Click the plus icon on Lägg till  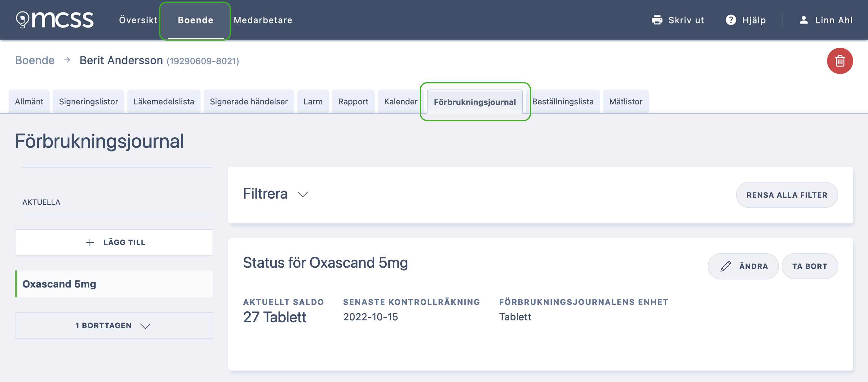point(90,243)
